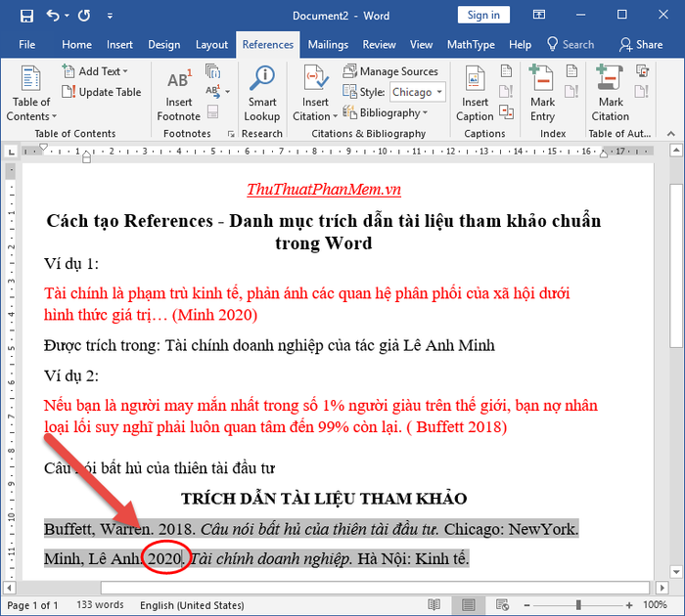Click the Update Index icon

[x=571, y=92]
